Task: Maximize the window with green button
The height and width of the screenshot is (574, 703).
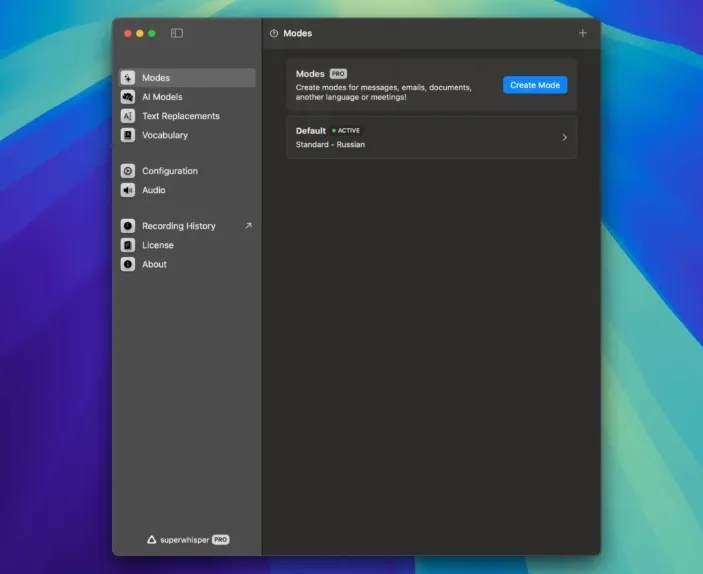Action: pos(152,33)
